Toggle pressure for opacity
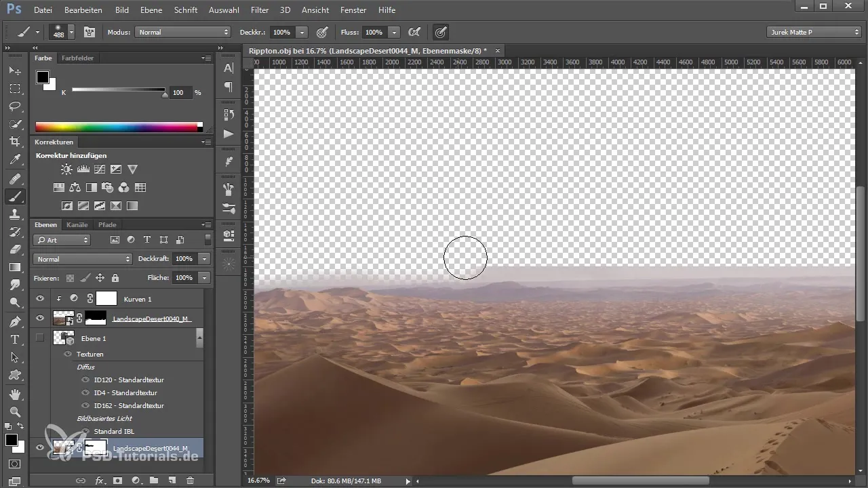 pos(322,32)
